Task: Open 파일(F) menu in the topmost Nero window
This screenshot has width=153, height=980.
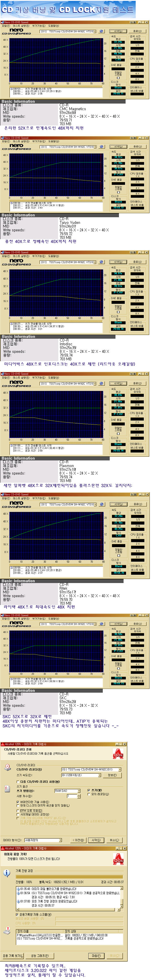Action: point(6,26)
